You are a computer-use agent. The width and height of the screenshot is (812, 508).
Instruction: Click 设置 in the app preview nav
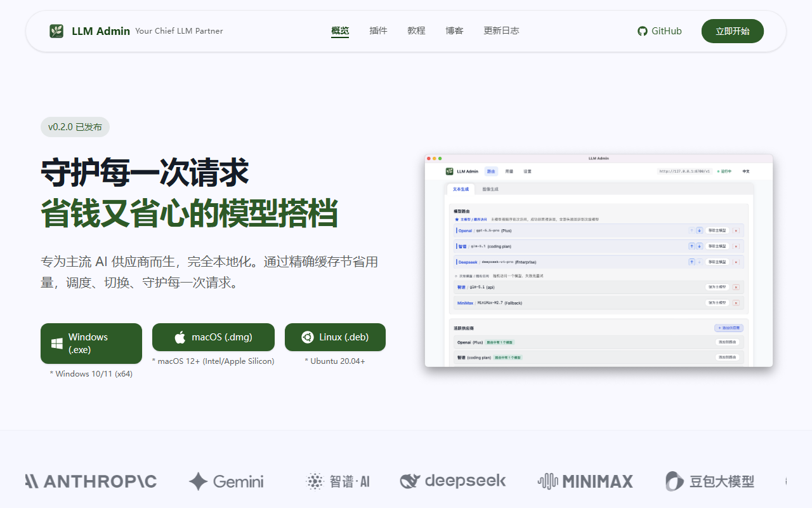click(x=528, y=171)
